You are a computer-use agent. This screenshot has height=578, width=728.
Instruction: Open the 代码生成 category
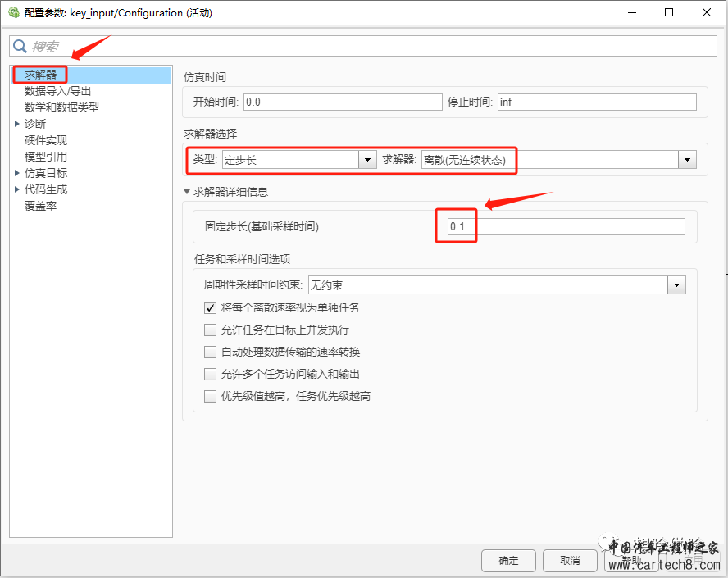pyautogui.click(x=46, y=189)
